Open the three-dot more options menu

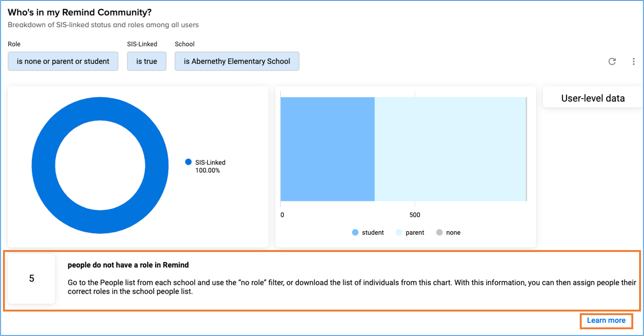coord(633,61)
